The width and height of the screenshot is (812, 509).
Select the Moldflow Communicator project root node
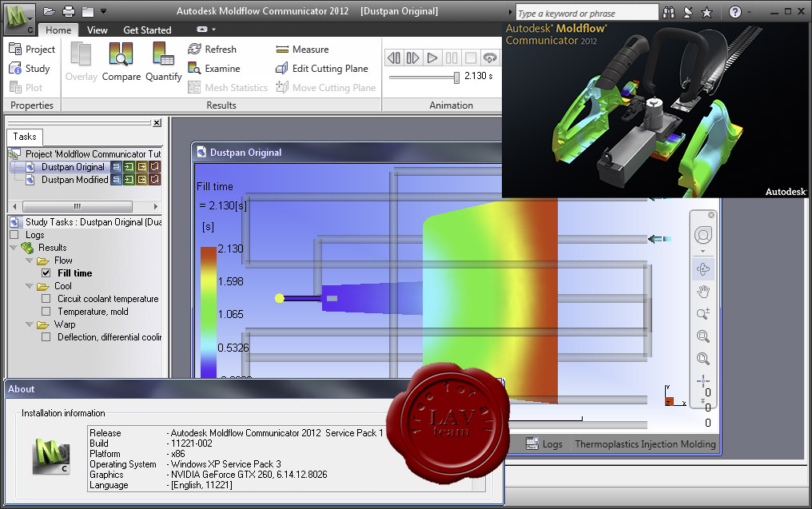pyautogui.click(x=94, y=153)
